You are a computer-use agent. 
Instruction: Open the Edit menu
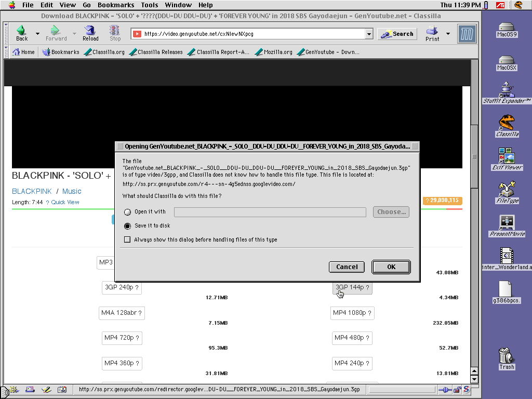46,5
